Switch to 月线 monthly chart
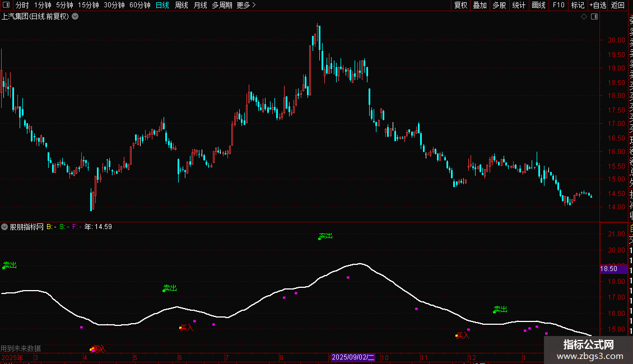Image resolution: width=633 pixels, height=364 pixels. tap(200, 5)
